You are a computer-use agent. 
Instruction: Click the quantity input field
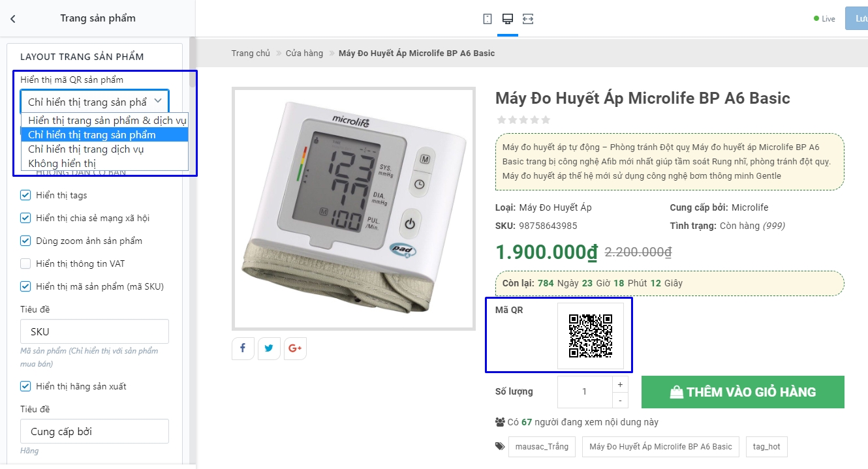(584, 392)
